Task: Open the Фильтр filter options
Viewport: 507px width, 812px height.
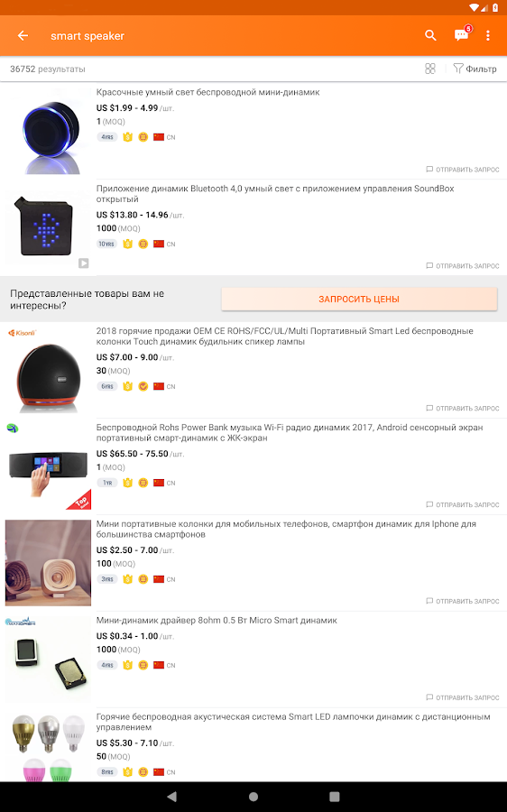Action: pos(475,69)
